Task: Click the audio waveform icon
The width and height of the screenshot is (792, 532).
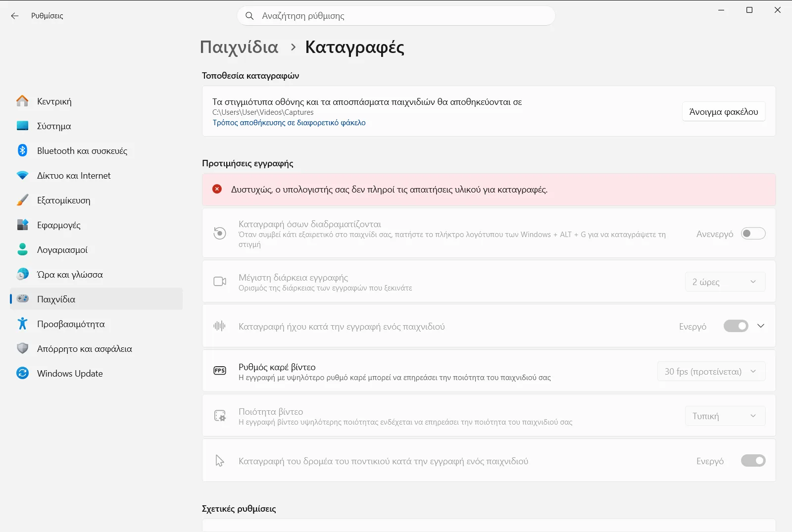Action: pyautogui.click(x=219, y=326)
